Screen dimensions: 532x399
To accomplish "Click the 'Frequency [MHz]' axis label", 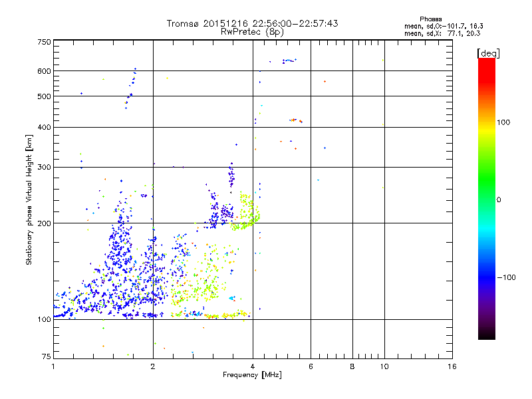I will pyautogui.click(x=252, y=375).
